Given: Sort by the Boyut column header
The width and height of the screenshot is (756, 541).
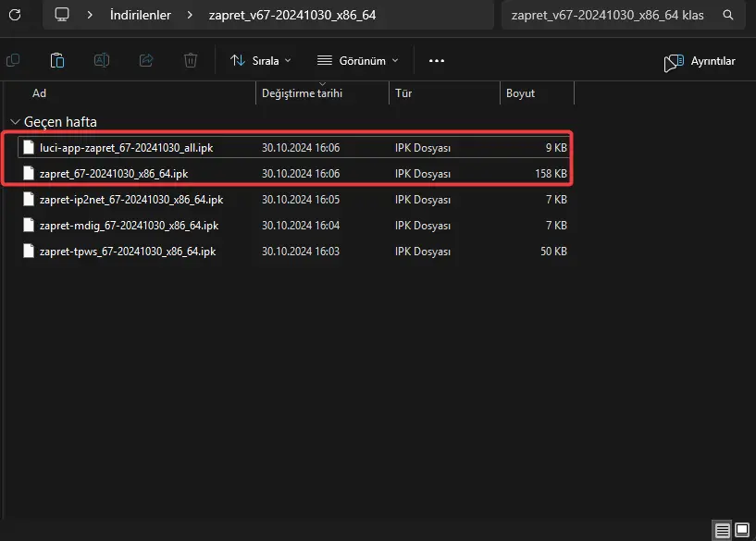Looking at the screenshot, I should pos(520,93).
